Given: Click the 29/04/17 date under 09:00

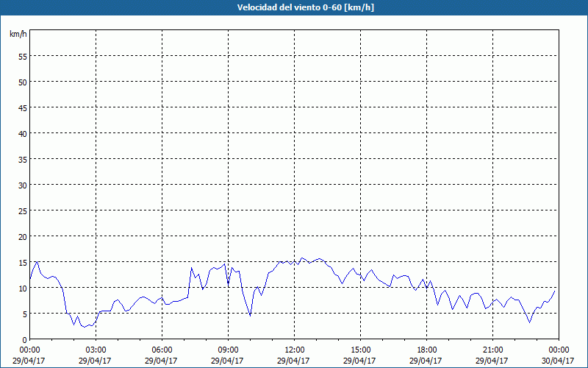Looking at the screenshot, I should point(227,361).
